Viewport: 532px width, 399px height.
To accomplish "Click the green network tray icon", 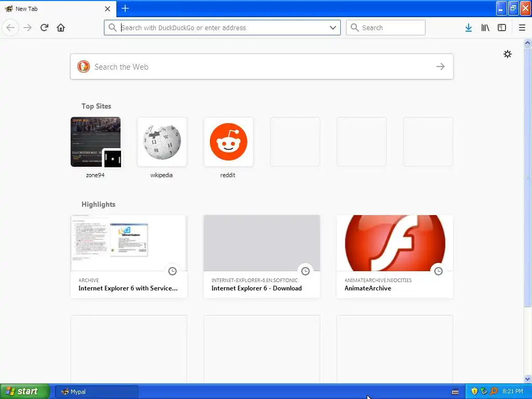I will (484, 392).
